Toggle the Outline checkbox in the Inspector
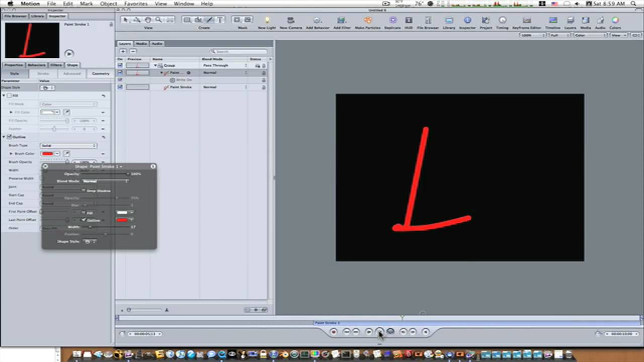644x362 pixels. click(10, 137)
